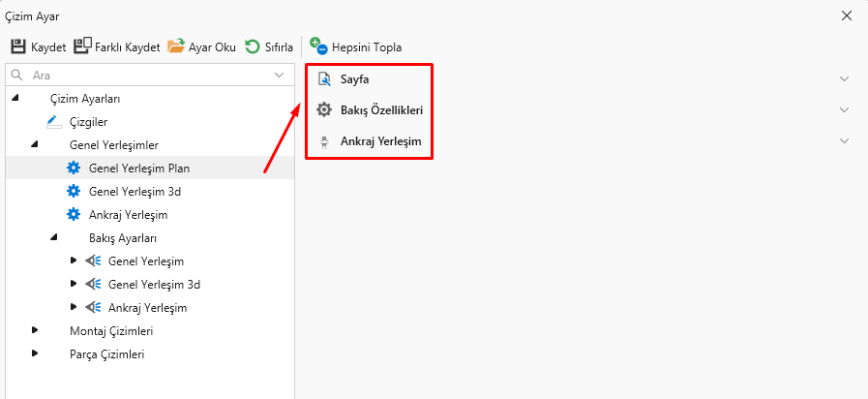The width and height of the screenshot is (868, 399).
Task: Select Genel Yerleşim 3d settings item
Action: pyautogui.click(x=135, y=192)
